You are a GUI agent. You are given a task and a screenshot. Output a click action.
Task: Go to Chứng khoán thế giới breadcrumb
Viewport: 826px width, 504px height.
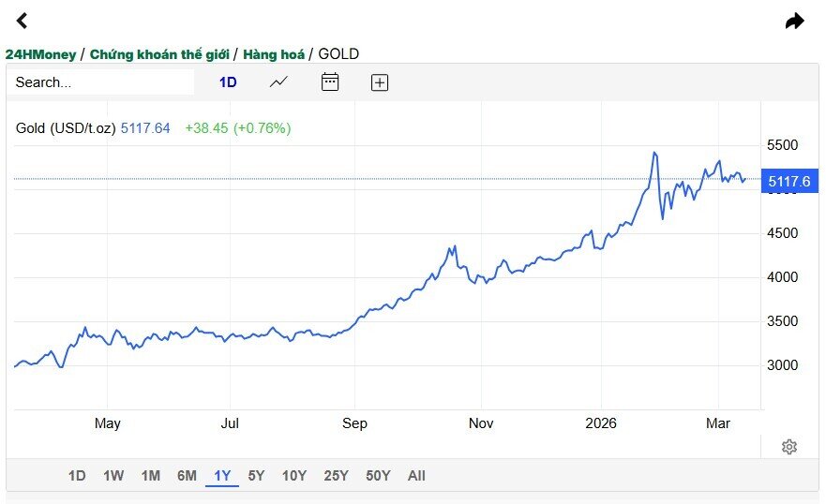pos(159,54)
